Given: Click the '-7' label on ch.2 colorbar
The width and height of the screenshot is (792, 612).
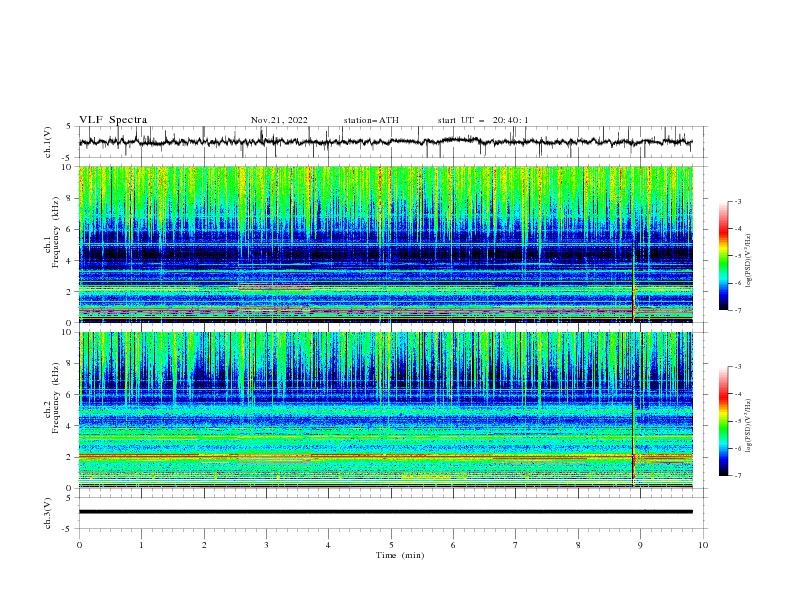Looking at the screenshot, I should 738,476.
